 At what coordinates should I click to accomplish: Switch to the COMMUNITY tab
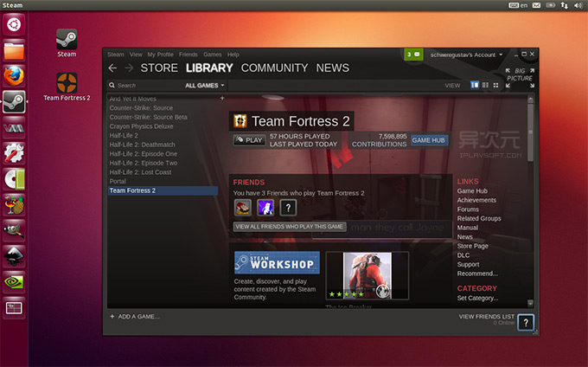tap(275, 68)
